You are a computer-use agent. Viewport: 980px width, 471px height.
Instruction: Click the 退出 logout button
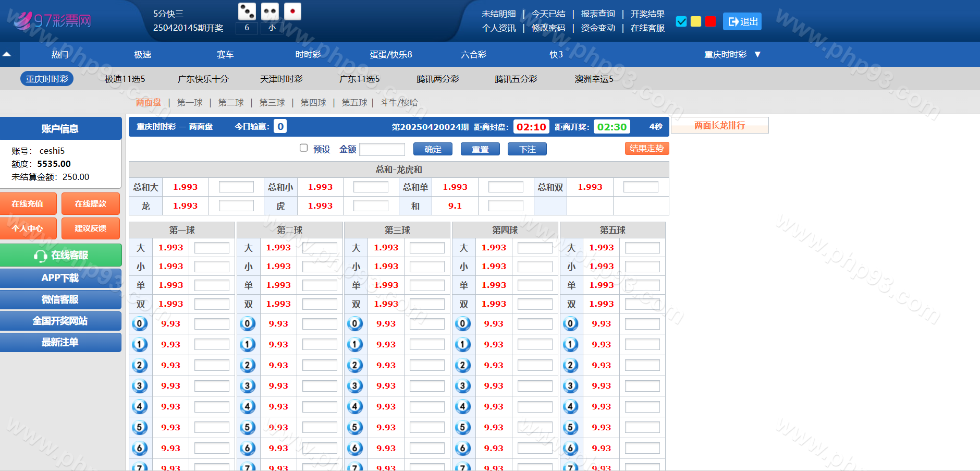[x=742, y=21]
